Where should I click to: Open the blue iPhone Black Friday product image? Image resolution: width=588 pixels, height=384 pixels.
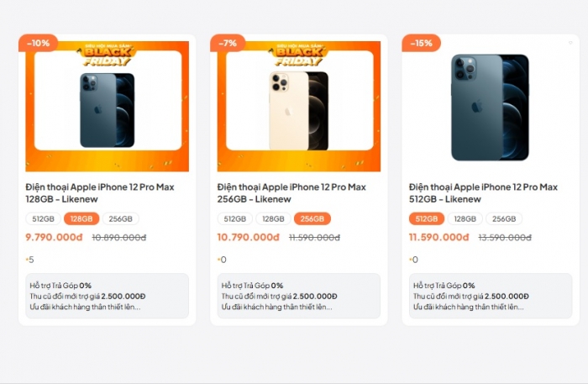pos(107,109)
